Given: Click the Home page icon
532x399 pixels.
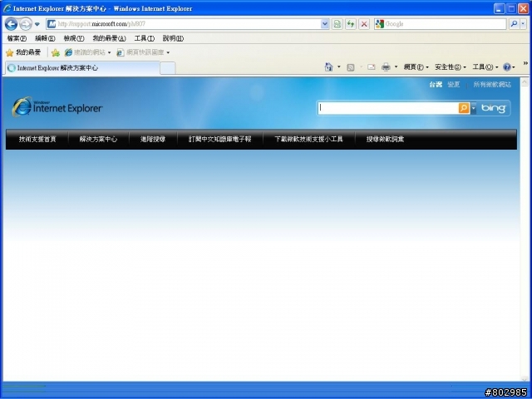Looking at the screenshot, I should [x=328, y=66].
